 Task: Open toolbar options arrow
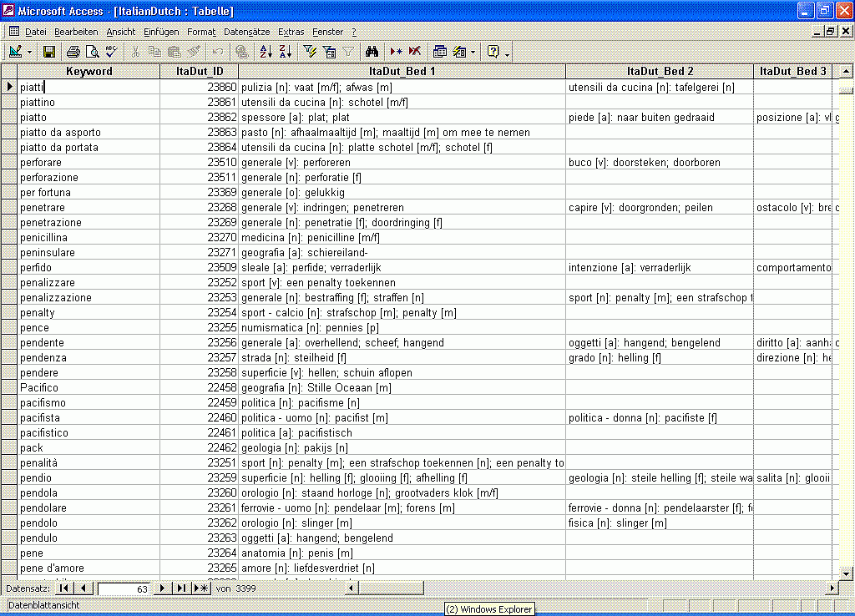coord(507,53)
